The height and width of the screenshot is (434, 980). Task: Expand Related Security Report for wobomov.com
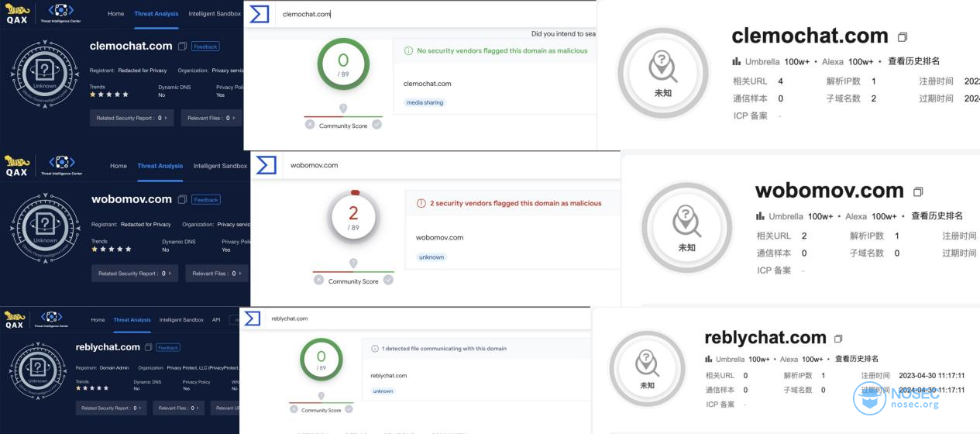point(135,273)
